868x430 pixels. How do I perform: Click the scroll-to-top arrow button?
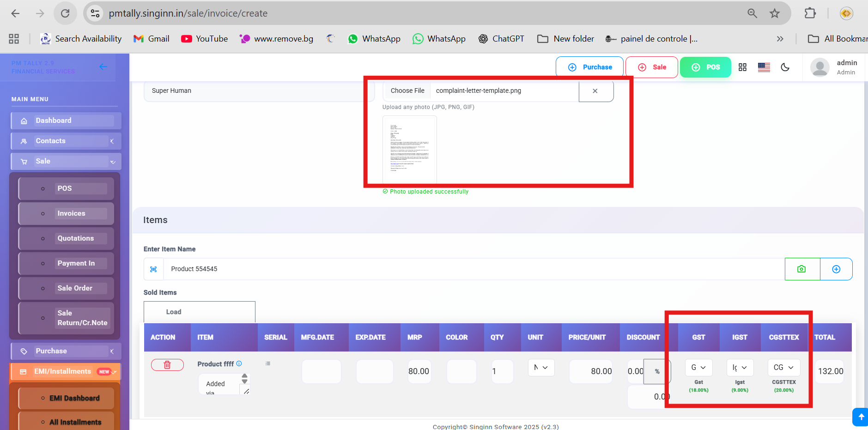click(x=861, y=417)
